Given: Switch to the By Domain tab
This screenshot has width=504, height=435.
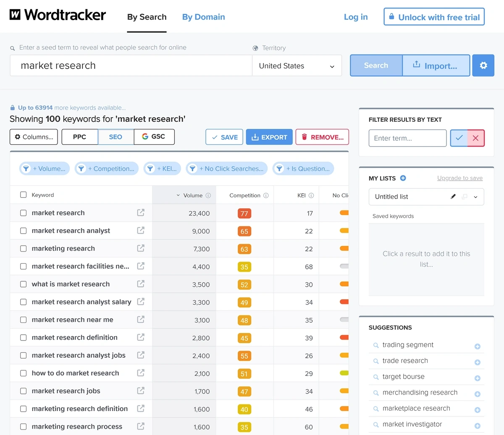Looking at the screenshot, I should point(203,17).
